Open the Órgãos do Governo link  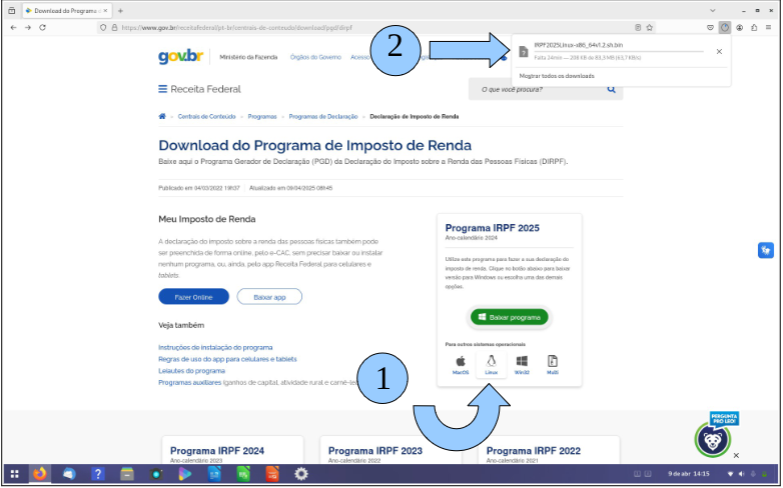pos(316,57)
